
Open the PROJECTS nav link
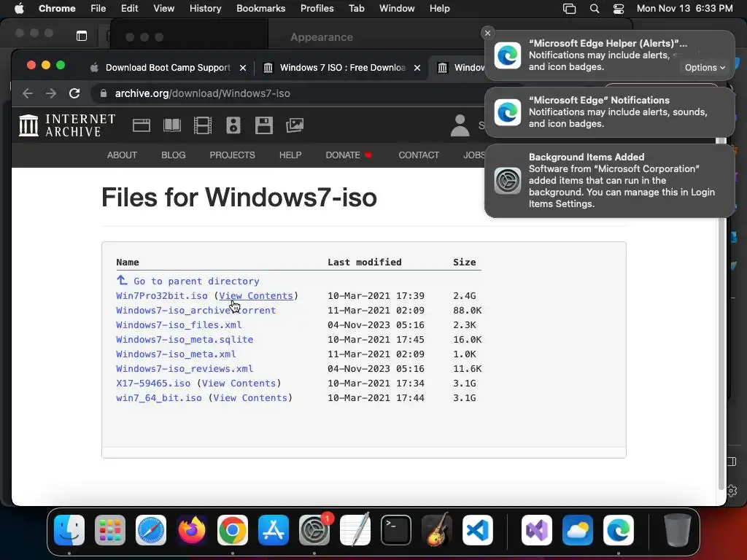[232, 155]
